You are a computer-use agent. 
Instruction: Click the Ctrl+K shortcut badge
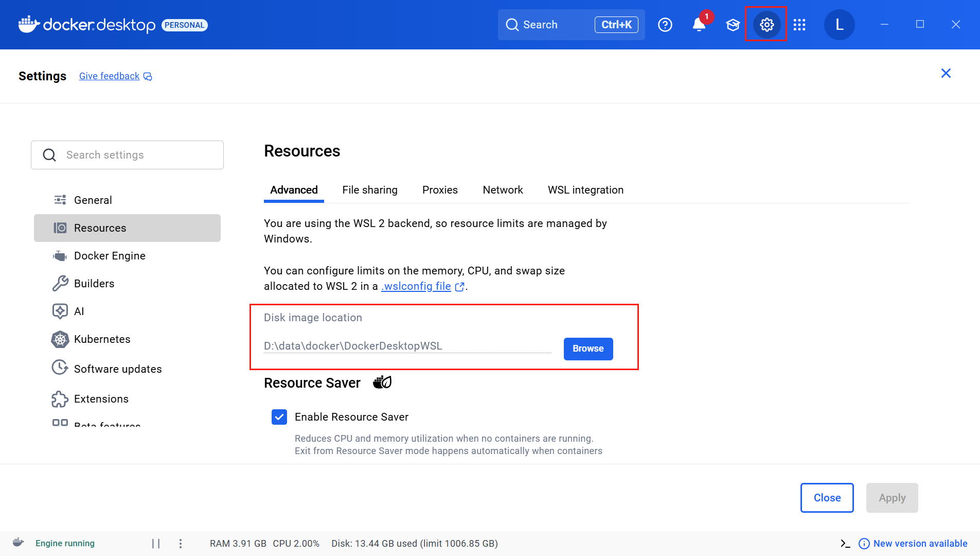click(616, 25)
